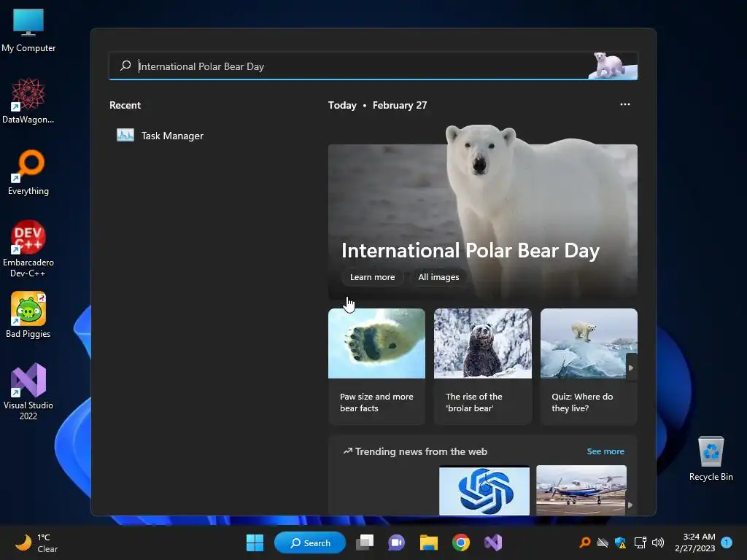Open the Chat app on taskbar
The height and width of the screenshot is (560, 747).
point(396,542)
